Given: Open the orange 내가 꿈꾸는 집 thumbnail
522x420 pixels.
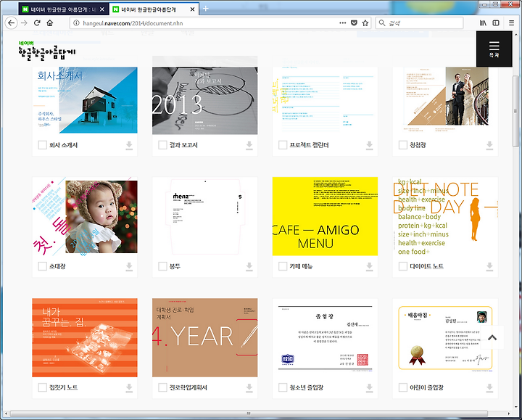Looking at the screenshot, I should pos(85,338).
